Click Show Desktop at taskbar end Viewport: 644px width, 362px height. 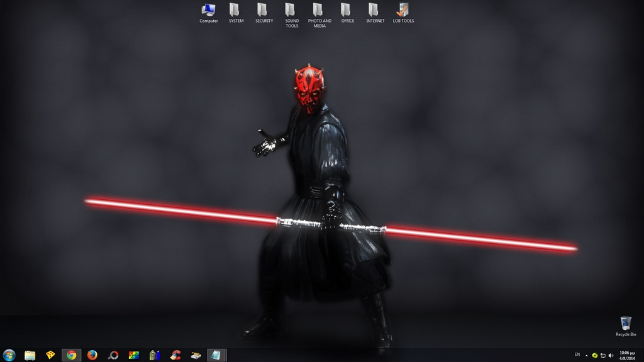point(641,356)
